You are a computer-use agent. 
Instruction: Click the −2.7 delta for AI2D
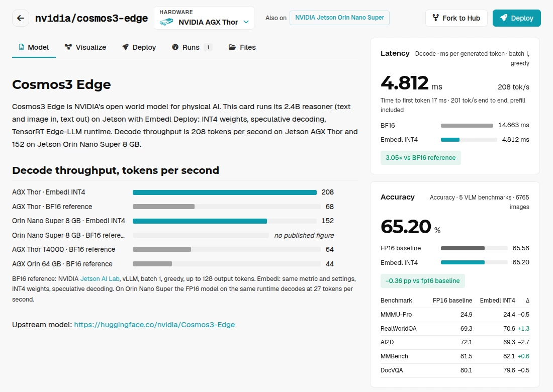(523, 342)
